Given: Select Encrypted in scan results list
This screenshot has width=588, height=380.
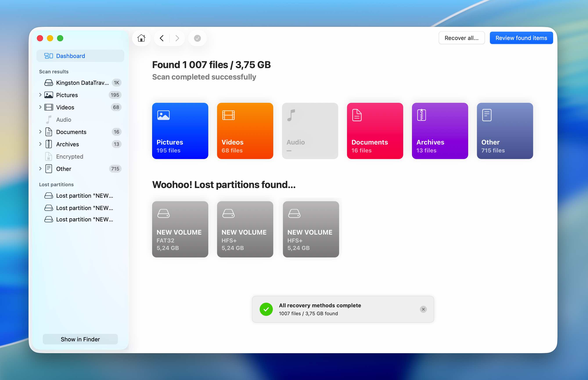Looking at the screenshot, I should tap(80, 157).
